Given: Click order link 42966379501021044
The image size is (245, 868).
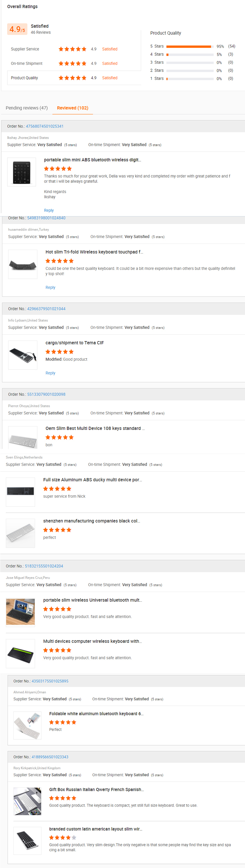Looking at the screenshot, I should 46,309.
